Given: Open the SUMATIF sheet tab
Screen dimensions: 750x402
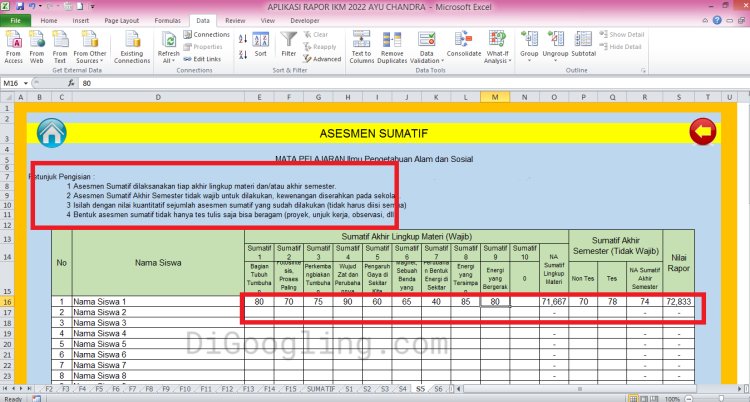Looking at the screenshot, I should point(321,387).
